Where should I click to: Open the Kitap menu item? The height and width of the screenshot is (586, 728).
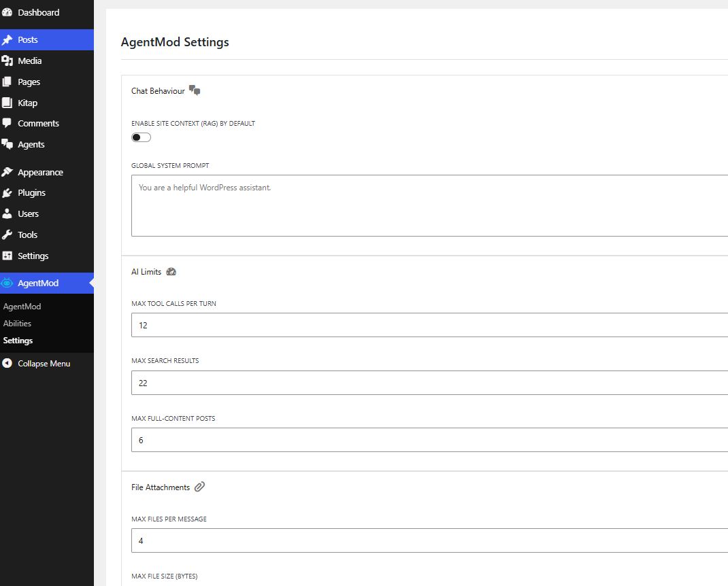47,103
